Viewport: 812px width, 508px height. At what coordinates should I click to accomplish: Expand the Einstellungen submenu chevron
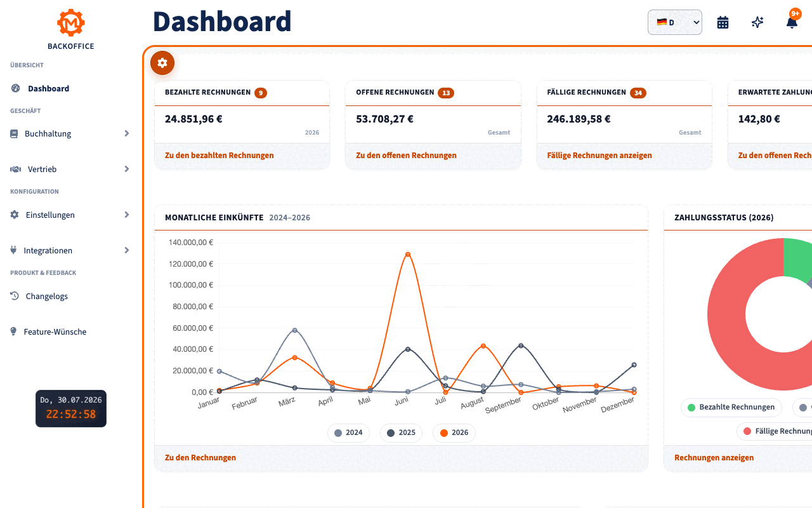tap(127, 215)
